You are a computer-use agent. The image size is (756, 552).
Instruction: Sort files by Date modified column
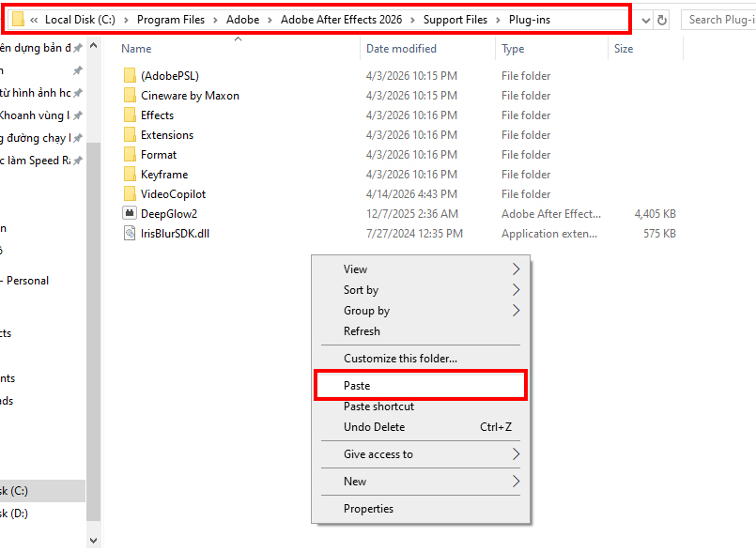(x=401, y=49)
